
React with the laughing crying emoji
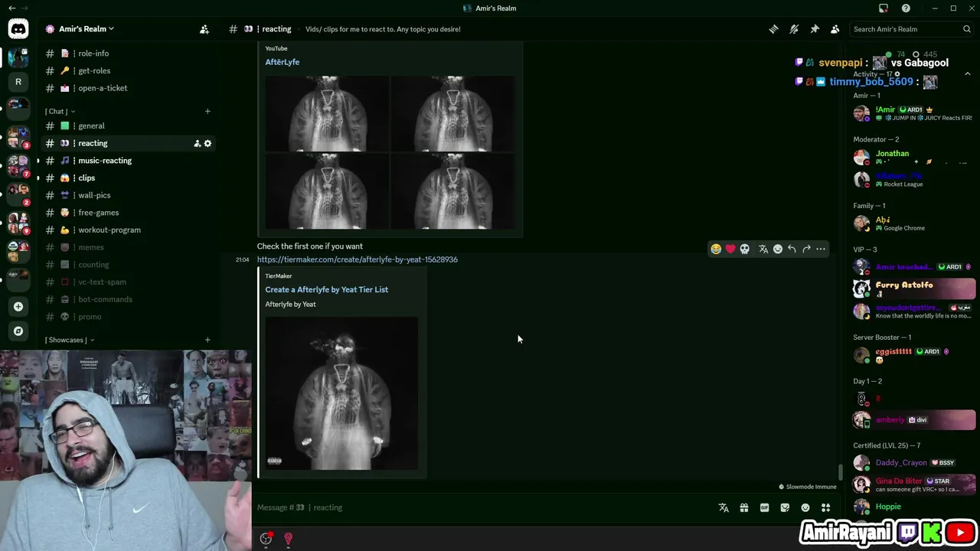pos(716,249)
